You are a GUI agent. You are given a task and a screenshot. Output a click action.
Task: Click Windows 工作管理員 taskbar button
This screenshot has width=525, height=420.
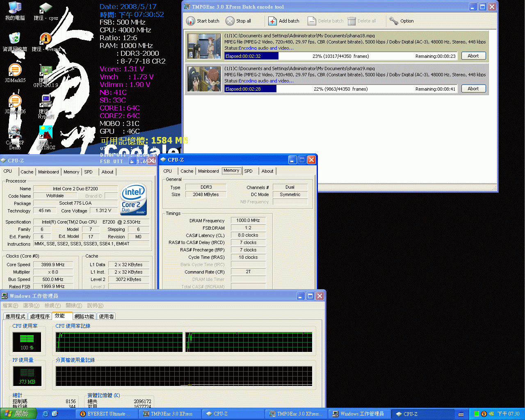coord(360,414)
